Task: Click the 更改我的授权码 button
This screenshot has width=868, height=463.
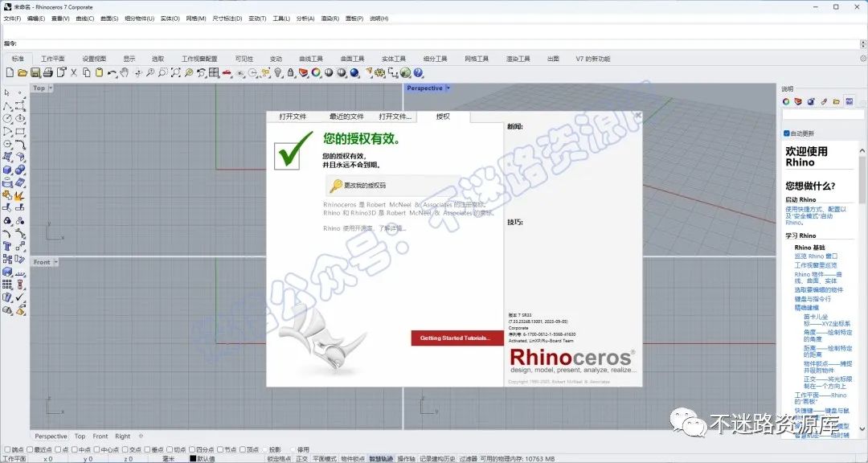Action: [x=393, y=186]
